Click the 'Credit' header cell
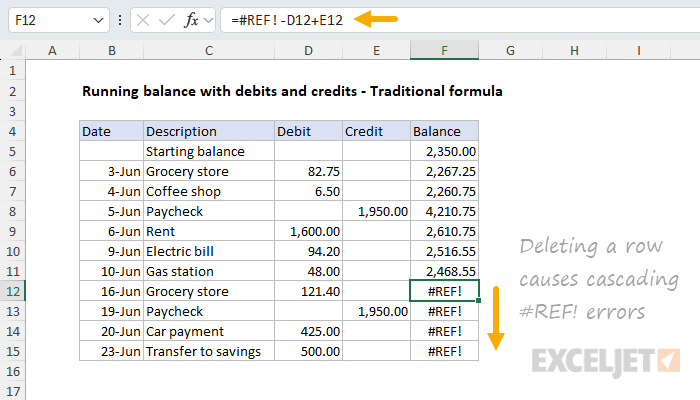This screenshot has height=400, width=700. coord(376,131)
